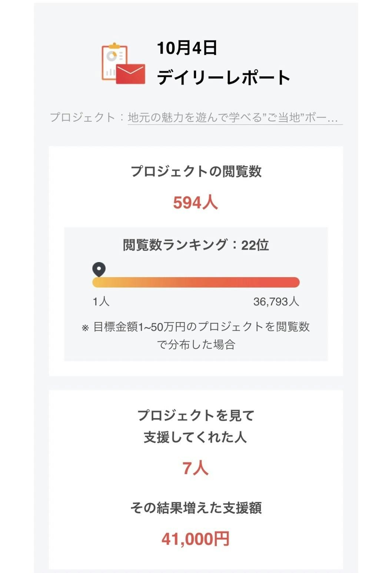392x573 pixels.
Task: Click the ※ note symbol
Action: 85,328
